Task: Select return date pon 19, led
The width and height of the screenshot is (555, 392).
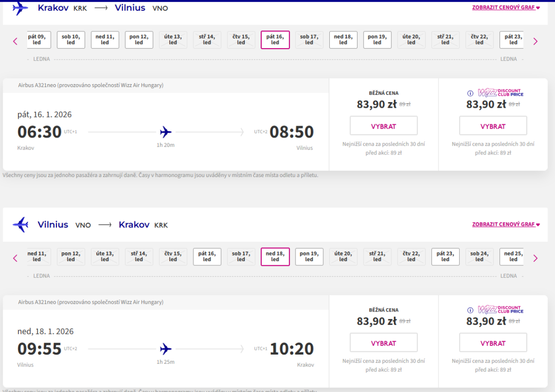Action: (309, 257)
